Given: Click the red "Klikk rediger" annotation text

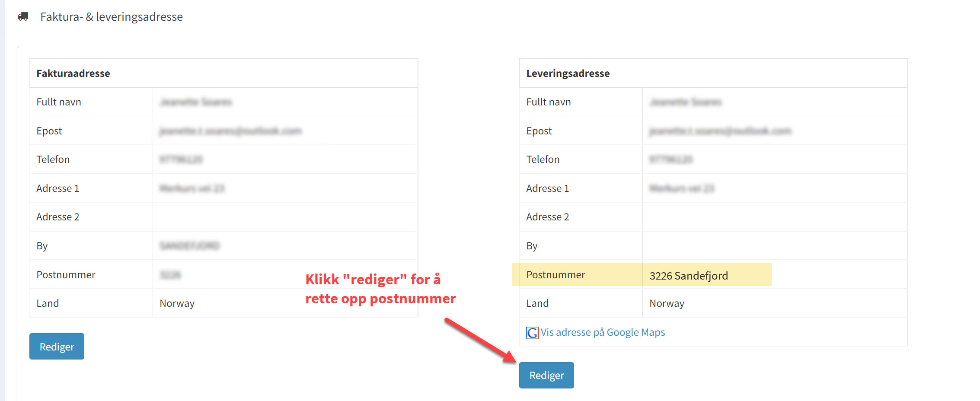Looking at the screenshot, I should (x=380, y=289).
